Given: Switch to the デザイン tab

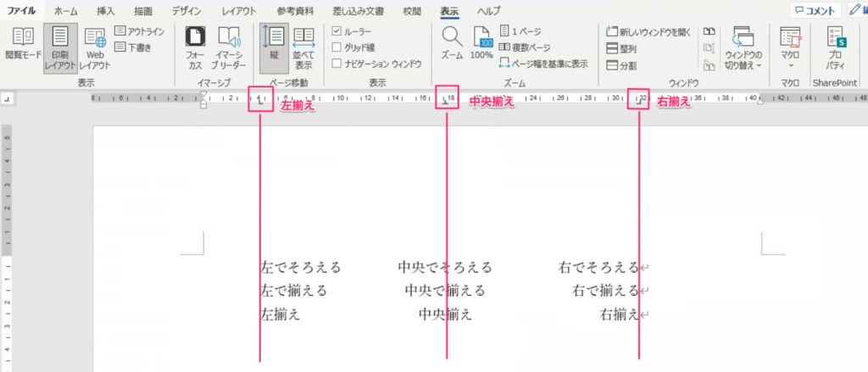Looking at the screenshot, I should pyautogui.click(x=186, y=11).
